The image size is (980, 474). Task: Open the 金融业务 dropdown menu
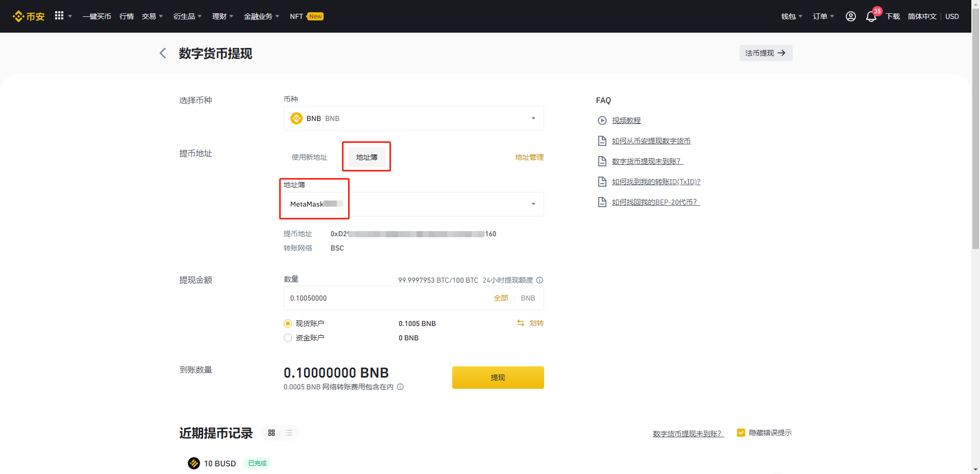click(x=261, y=16)
